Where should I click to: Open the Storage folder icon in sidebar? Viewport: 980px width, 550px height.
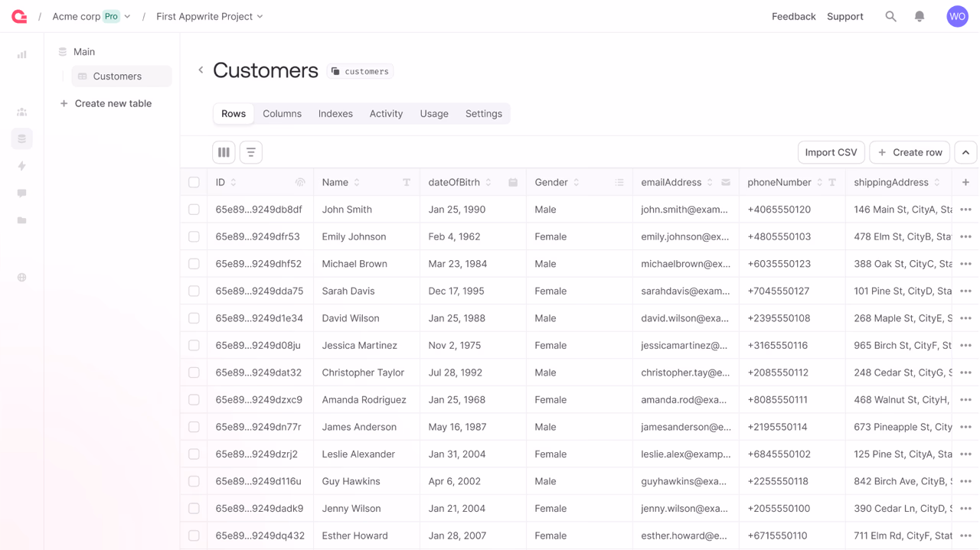point(22,220)
